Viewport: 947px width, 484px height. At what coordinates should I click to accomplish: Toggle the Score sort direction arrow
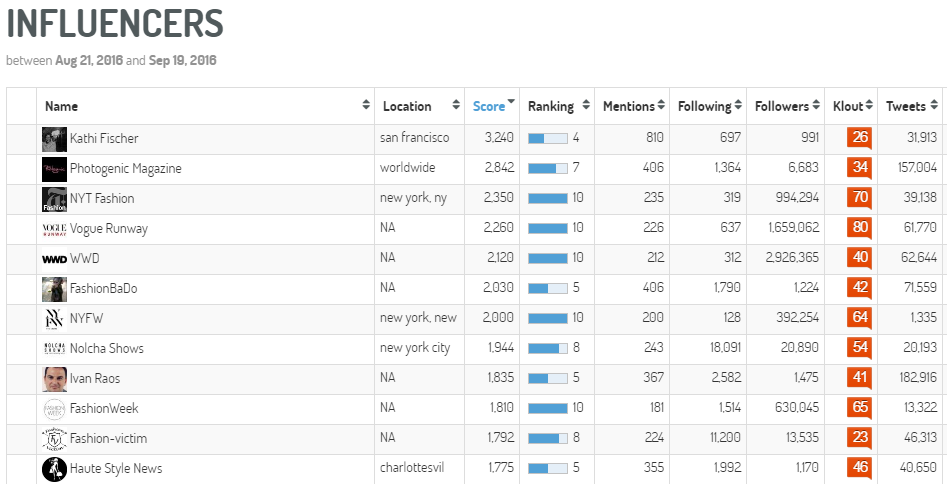pos(512,102)
